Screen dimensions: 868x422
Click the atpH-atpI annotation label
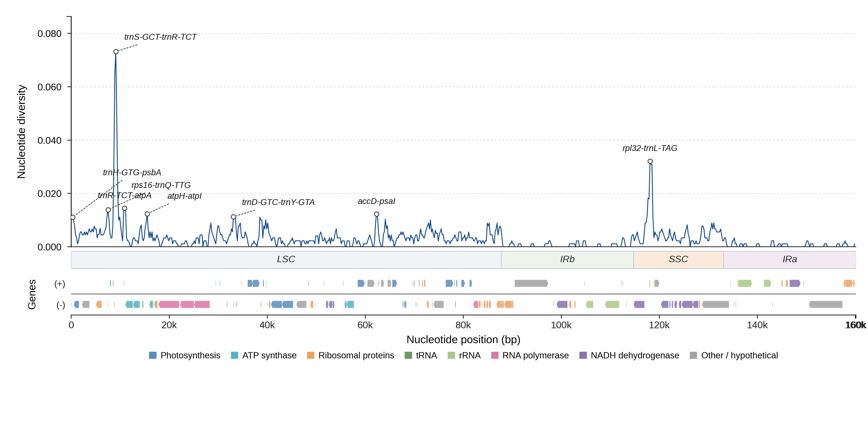point(184,196)
